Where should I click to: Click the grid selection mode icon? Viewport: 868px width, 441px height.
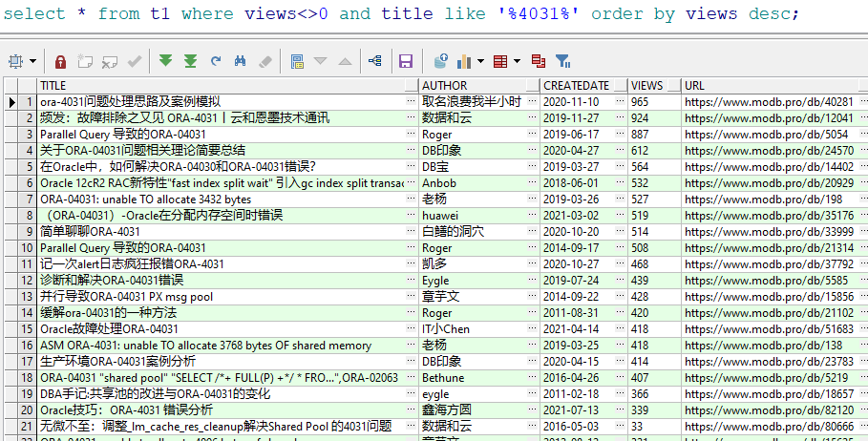pyautogui.click(x=15, y=61)
